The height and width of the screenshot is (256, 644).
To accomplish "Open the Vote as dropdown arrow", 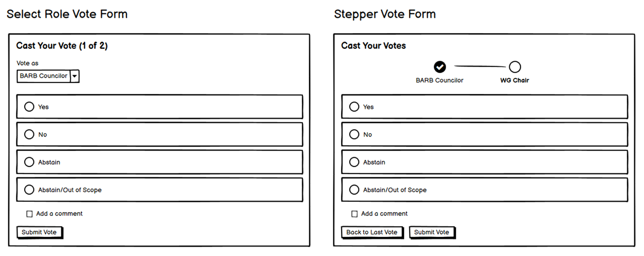I will pos(75,76).
